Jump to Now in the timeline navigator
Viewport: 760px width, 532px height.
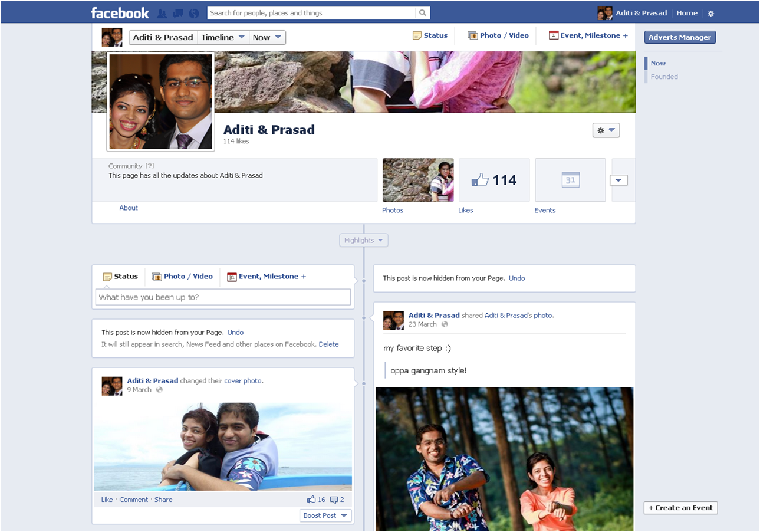pos(658,63)
